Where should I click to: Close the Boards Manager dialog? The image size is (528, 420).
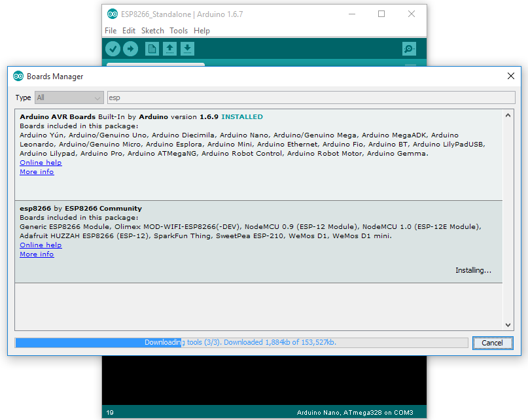tap(511, 76)
